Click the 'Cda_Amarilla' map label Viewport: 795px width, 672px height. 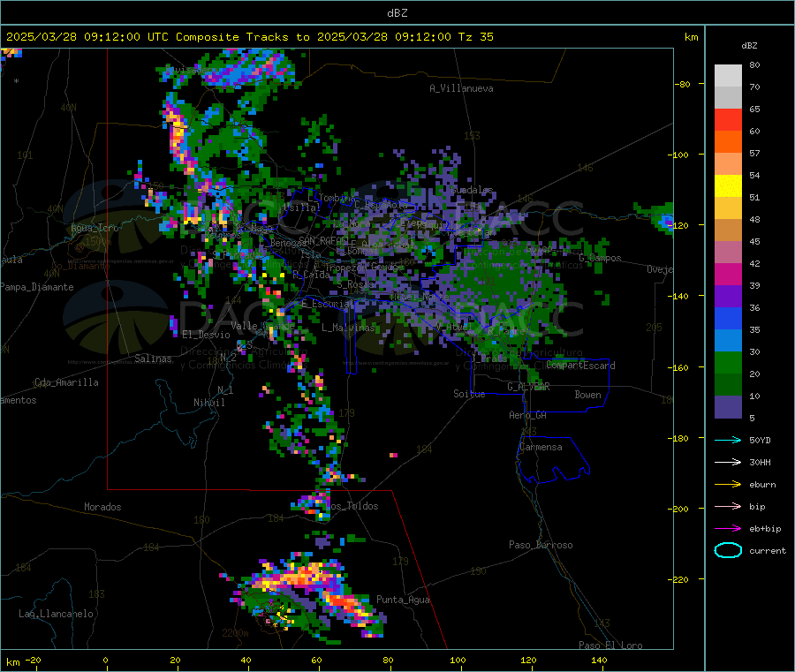pyautogui.click(x=66, y=382)
